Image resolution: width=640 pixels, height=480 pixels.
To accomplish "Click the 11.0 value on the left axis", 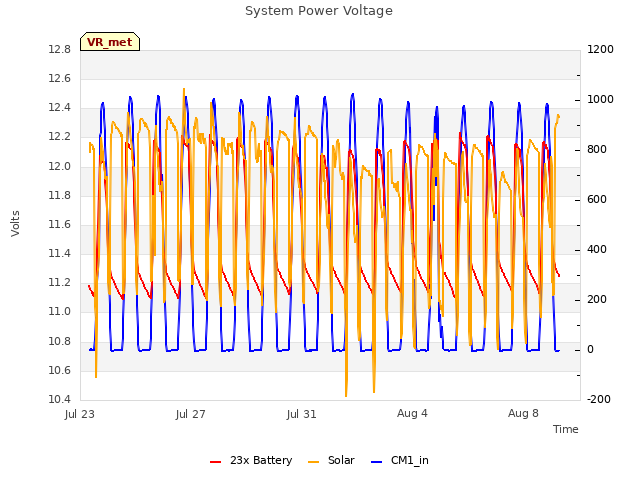I will (60, 312).
